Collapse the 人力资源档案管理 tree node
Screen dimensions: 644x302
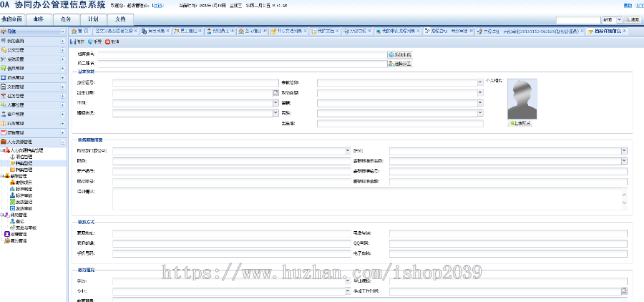click(2, 150)
